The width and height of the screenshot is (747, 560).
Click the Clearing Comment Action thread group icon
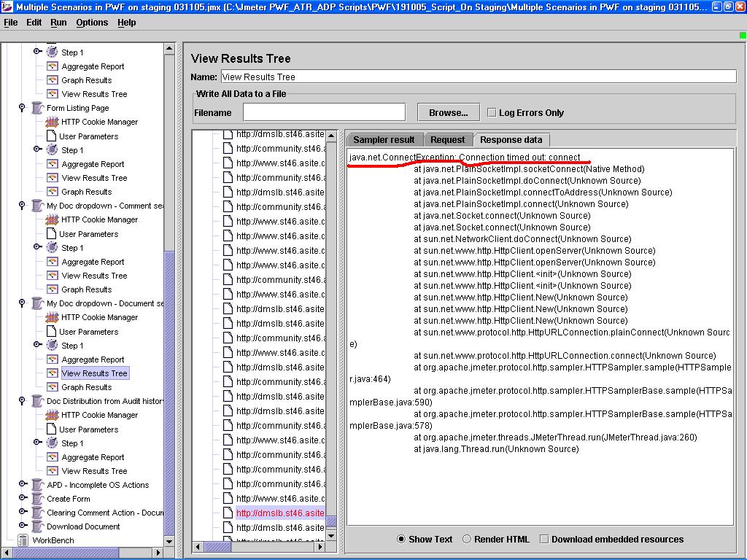tap(38, 513)
